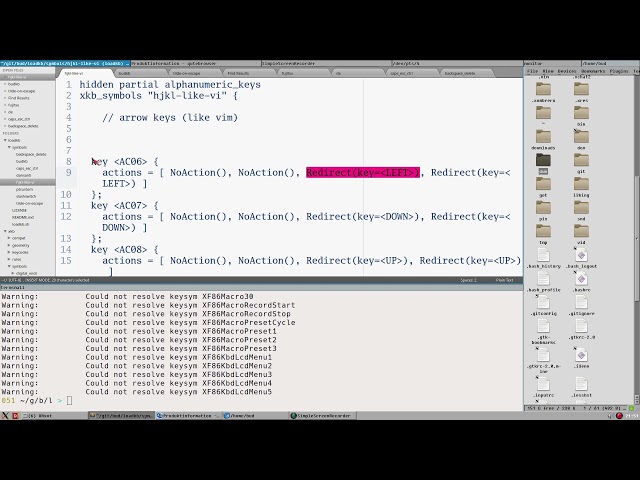The image size is (640, 480).
Task: Click the highlighted Redirect(key=<LEFT>) text
Action: click(362, 173)
